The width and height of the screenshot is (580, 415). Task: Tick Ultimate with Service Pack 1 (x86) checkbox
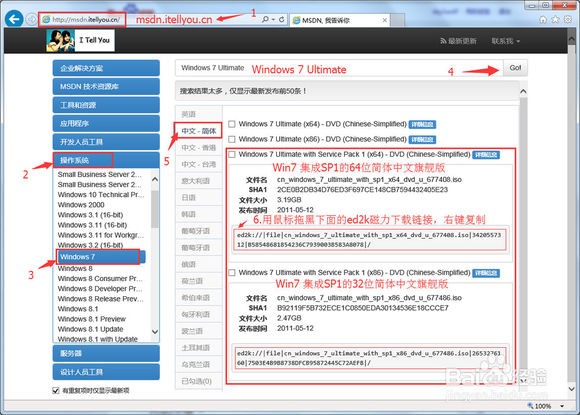(x=232, y=273)
